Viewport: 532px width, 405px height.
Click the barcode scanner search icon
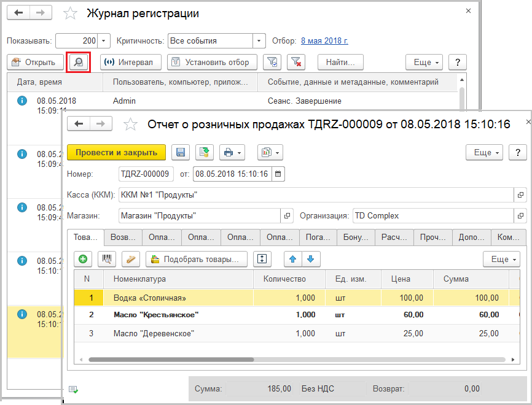[106, 259]
